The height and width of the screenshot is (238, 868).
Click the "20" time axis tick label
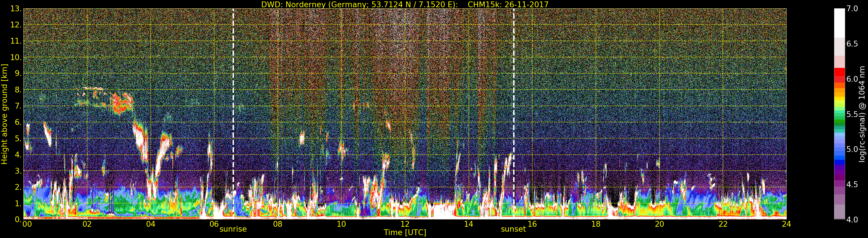[659, 224]
